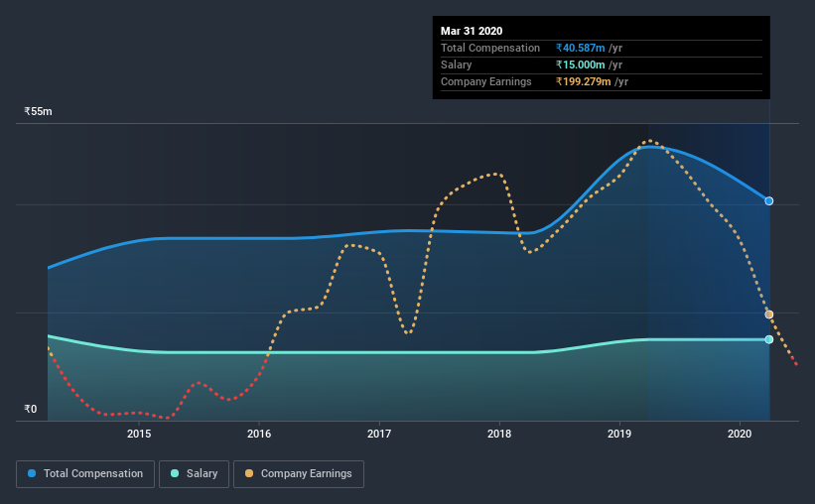Click the 2015 axis label

(x=139, y=434)
